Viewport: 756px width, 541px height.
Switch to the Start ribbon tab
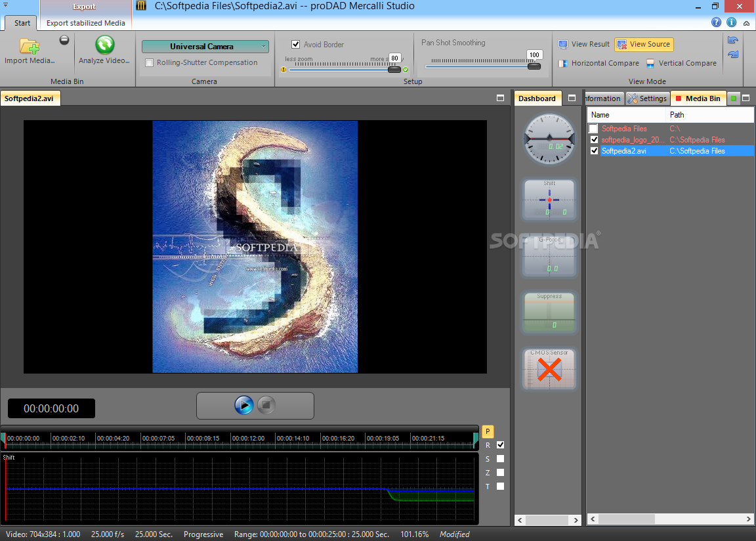click(22, 23)
